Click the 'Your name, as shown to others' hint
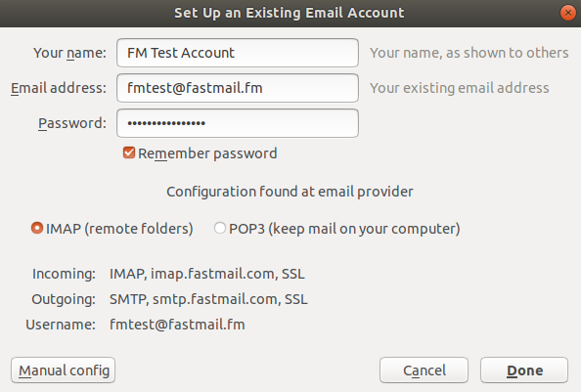The image size is (581, 392). (469, 53)
